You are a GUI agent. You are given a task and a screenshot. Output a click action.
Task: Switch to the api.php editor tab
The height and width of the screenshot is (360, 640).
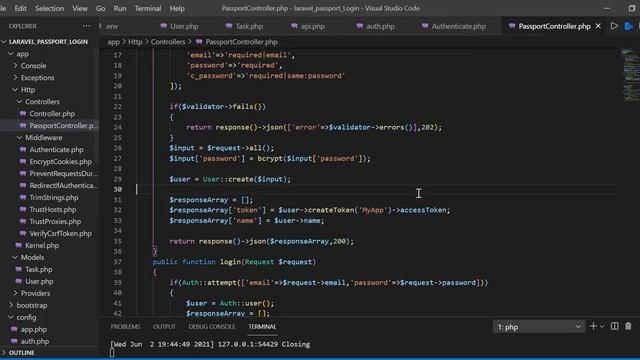pos(308,26)
